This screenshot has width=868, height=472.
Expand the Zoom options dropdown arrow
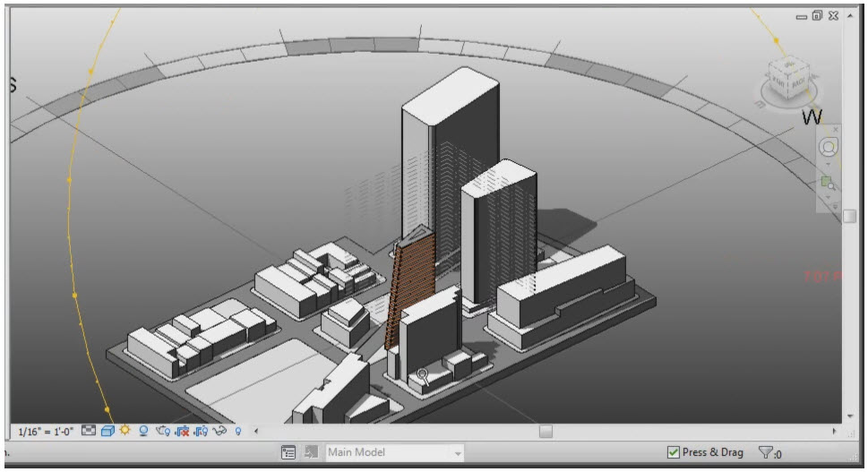(x=829, y=198)
